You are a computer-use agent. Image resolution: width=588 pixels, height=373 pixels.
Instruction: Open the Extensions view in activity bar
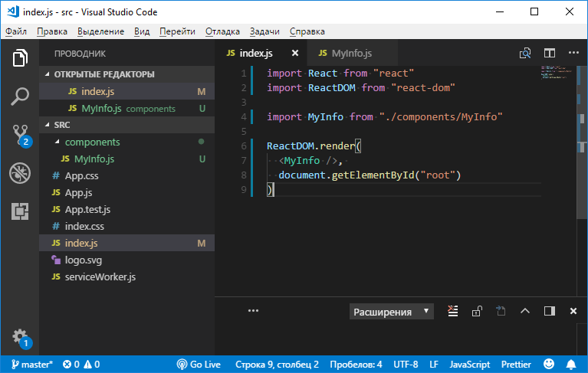(x=20, y=211)
